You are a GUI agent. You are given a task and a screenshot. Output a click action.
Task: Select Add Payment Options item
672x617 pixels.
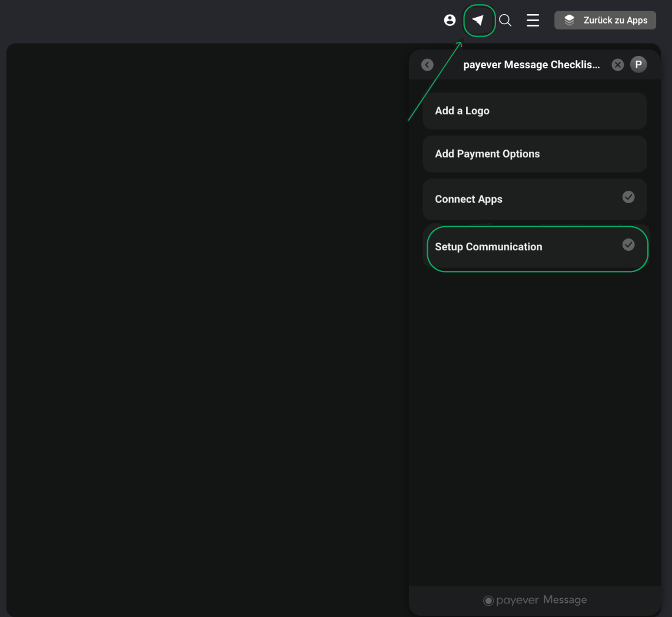(x=534, y=154)
